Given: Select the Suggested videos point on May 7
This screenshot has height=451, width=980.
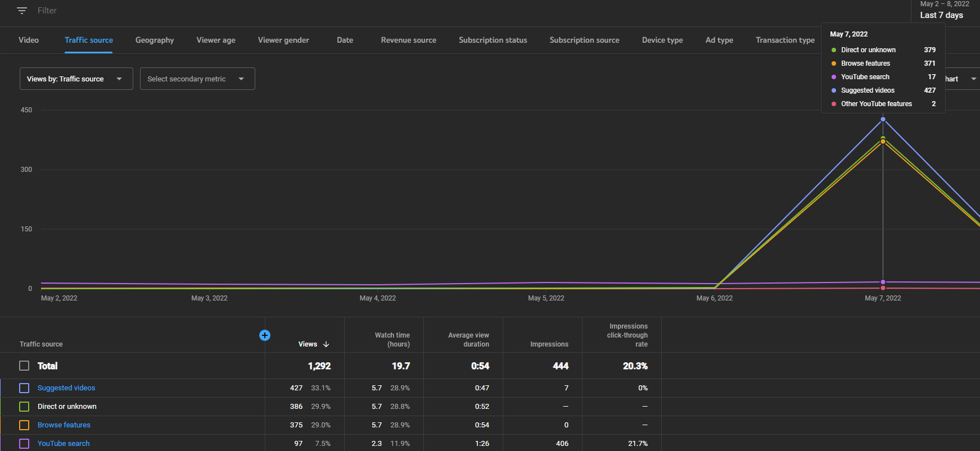Looking at the screenshot, I should 883,119.
